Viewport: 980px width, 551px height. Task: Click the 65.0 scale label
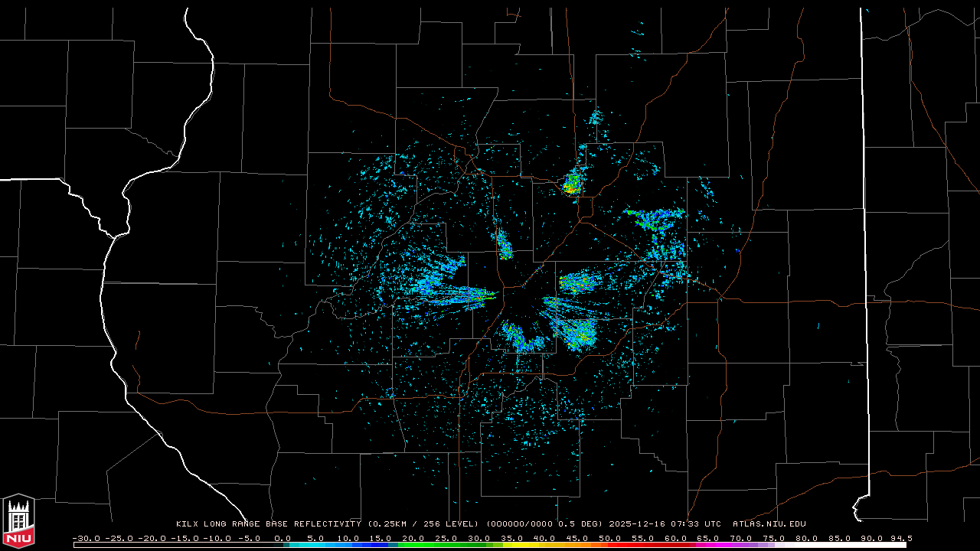click(x=708, y=538)
